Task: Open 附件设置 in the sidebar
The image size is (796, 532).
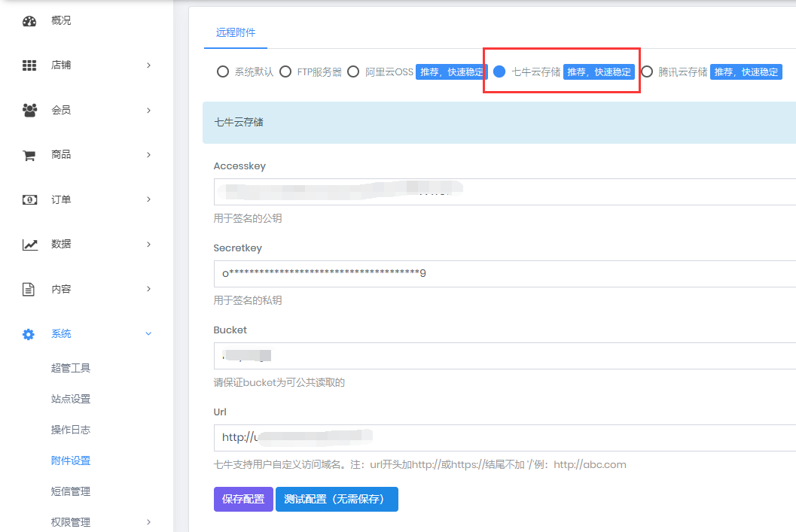Action: coord(71,461)
